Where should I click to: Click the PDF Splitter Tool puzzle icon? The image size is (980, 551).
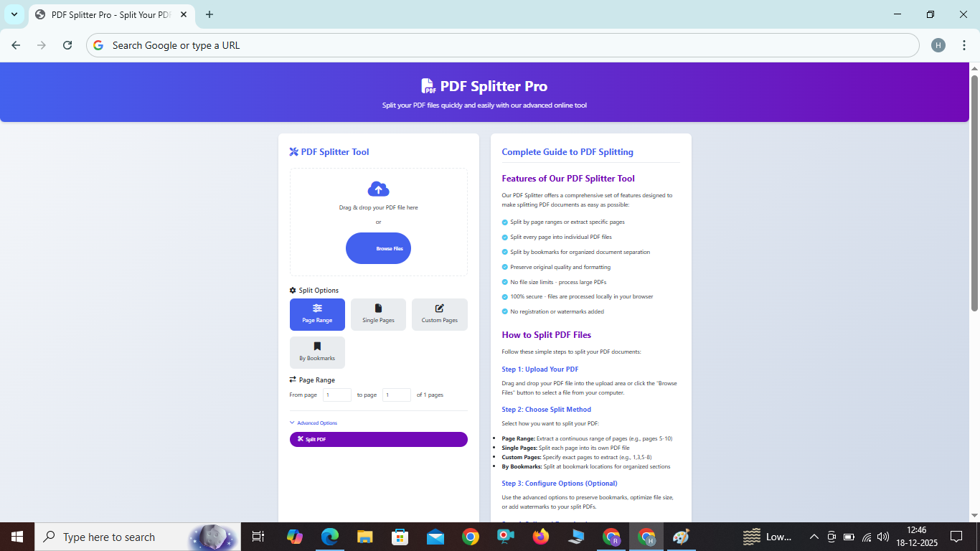(x=293, y=151)
